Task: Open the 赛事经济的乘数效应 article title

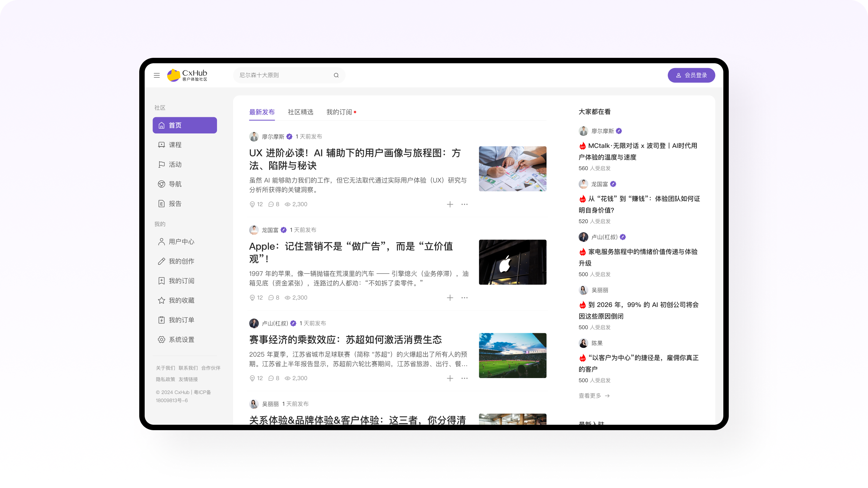Action: point(345,339)
